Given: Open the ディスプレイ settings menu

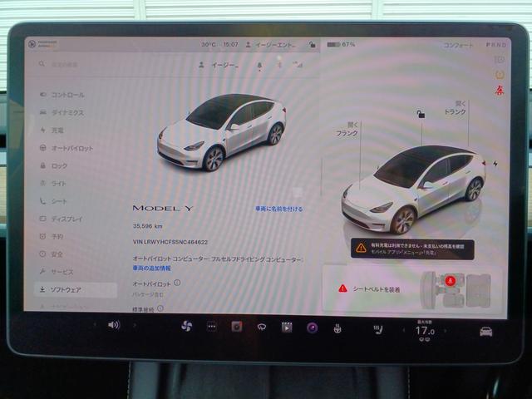Looking at the screenshot, I should pyautogui.click(x=66, y=219).
